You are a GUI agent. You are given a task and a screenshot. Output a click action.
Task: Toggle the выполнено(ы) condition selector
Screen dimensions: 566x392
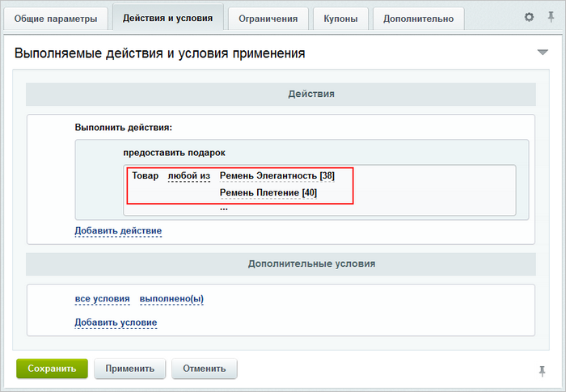click(x=171, y=299)
